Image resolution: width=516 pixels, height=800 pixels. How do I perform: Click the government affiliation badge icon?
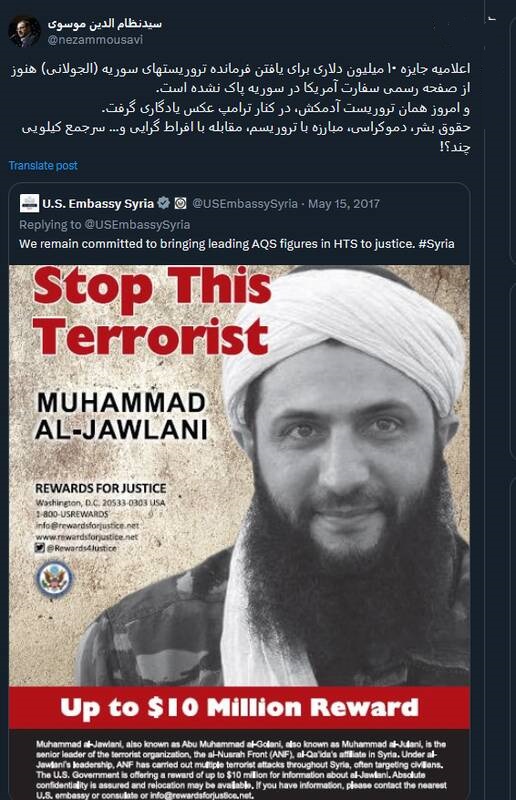click(181, 203)
